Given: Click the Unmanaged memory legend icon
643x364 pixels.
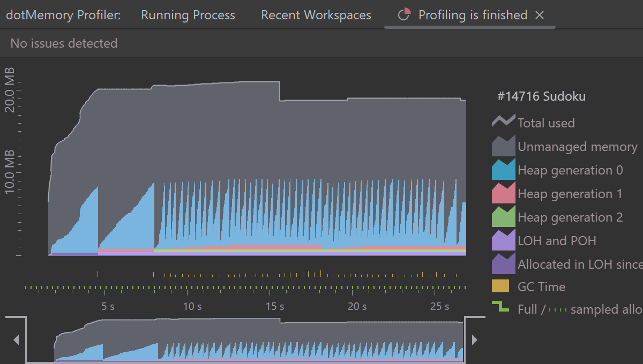Looking at the screenshot, I should [x=503, y=146].
